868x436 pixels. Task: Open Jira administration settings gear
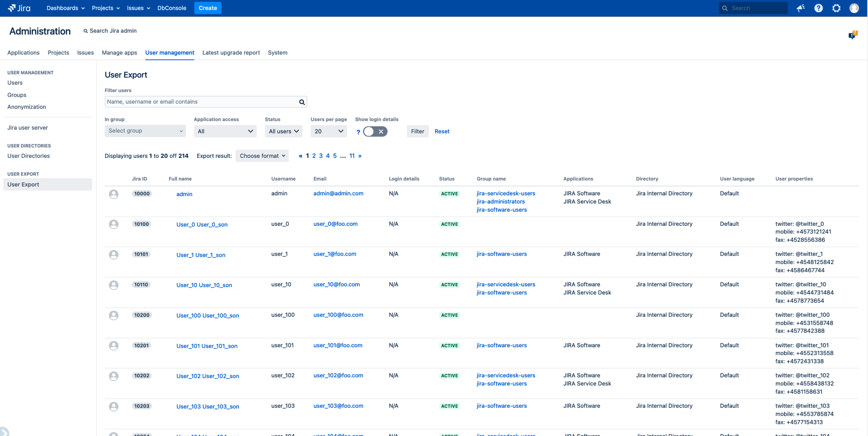[836, 8]
